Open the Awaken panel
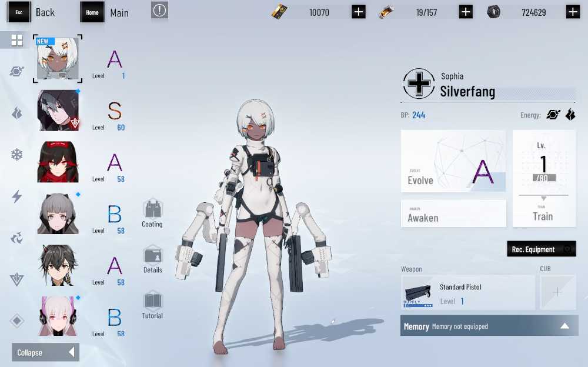 click(x=453, y=213)
